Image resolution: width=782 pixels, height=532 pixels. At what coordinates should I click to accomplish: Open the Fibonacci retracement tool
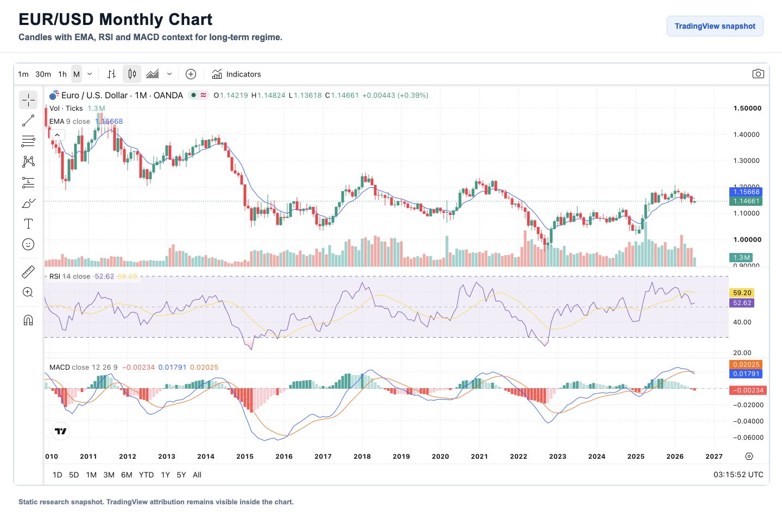[x=28, y=141]
